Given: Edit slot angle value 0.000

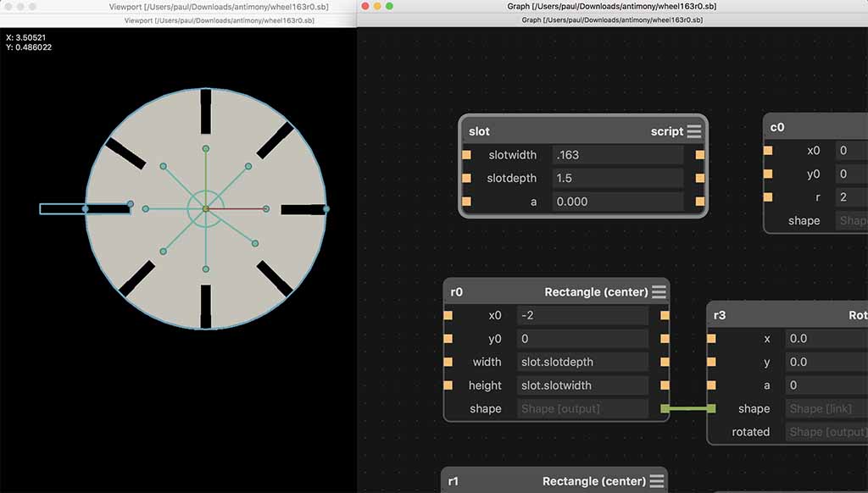Looking at the screenshot, I should [x=618, y=202].
